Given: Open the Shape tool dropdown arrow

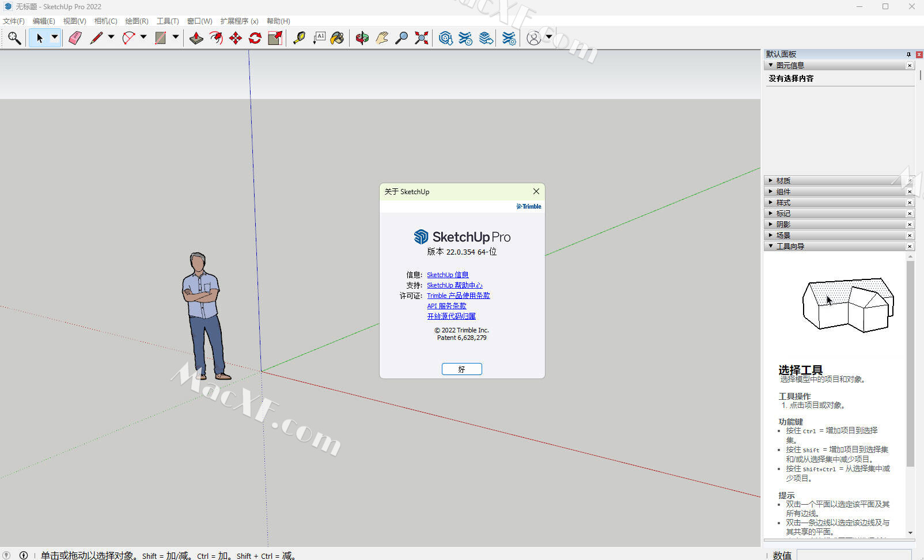Looking at the screenshot, I should (x=176, y=37).
